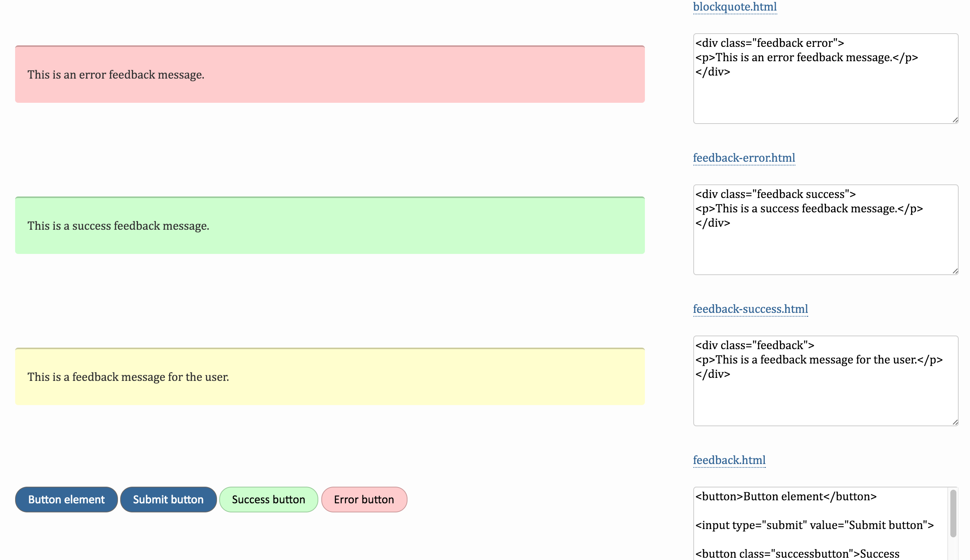Click into the plain feedback code textarea
Viewport: 970px width, 560px height.
tap(825, 381)
